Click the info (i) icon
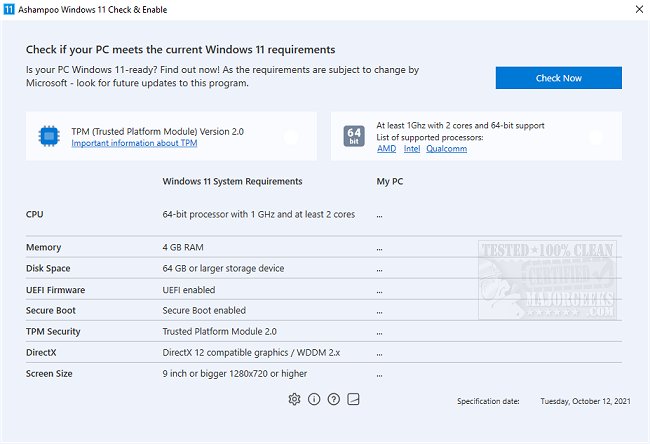The image size is (650, 444). coord(314,399)
